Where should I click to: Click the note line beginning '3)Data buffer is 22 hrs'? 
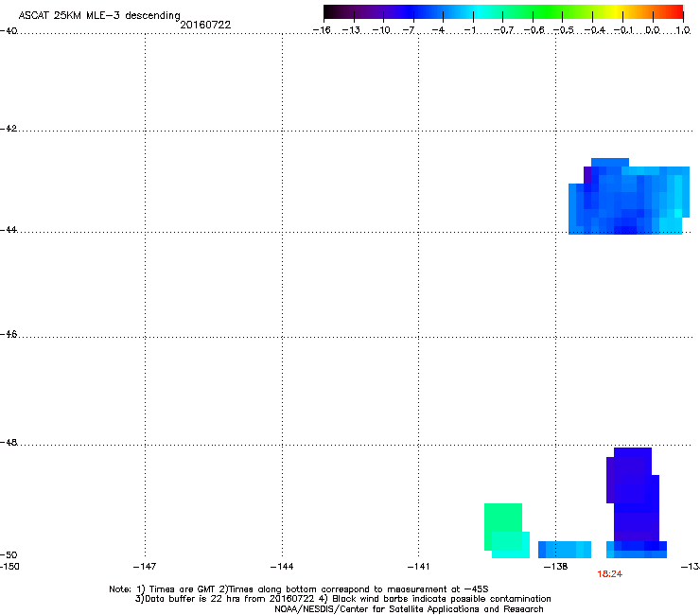[x=342, y=599]
